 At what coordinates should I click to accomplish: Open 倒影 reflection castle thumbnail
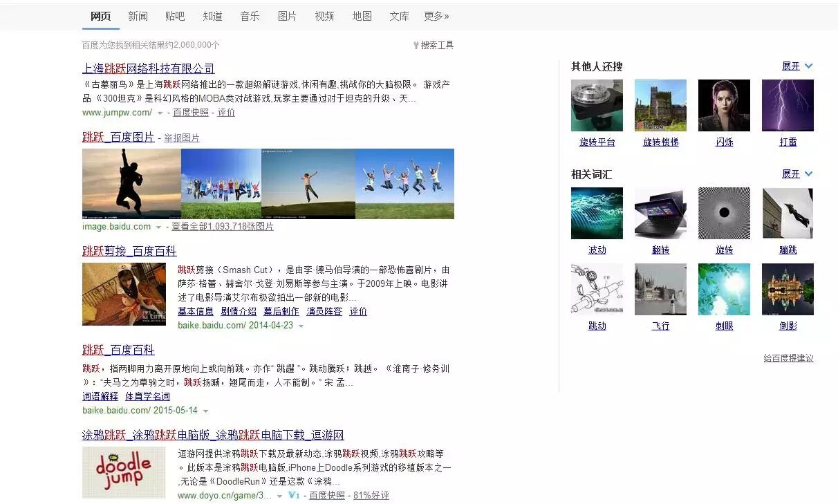pos(788,289)
